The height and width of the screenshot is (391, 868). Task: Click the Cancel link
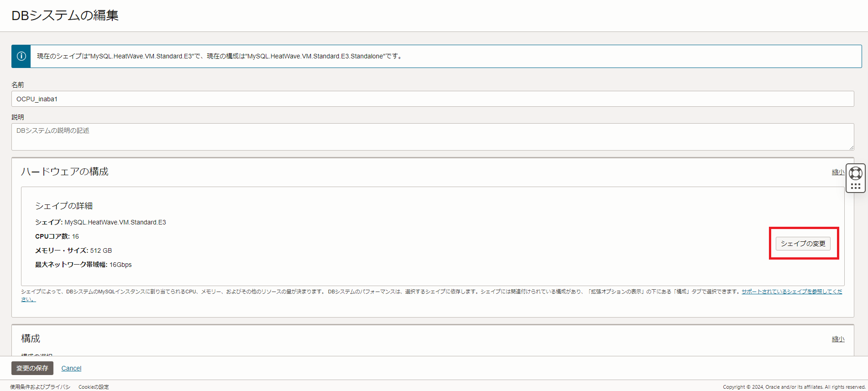pyautogui.click(x=71, y=368)
